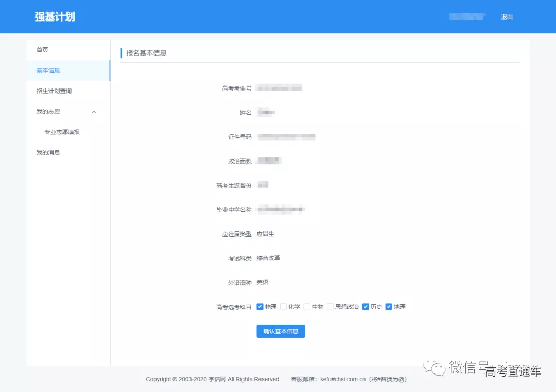Collapse the 我的志愿 chevron arrow
The width and height of the screenshot is (556, 392).
click(x=94, y=112)
